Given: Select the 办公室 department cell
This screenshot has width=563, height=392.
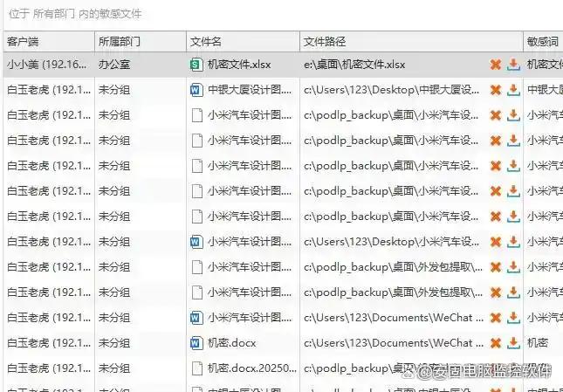Looking at the screenshot, I should (x=114, y=65).
